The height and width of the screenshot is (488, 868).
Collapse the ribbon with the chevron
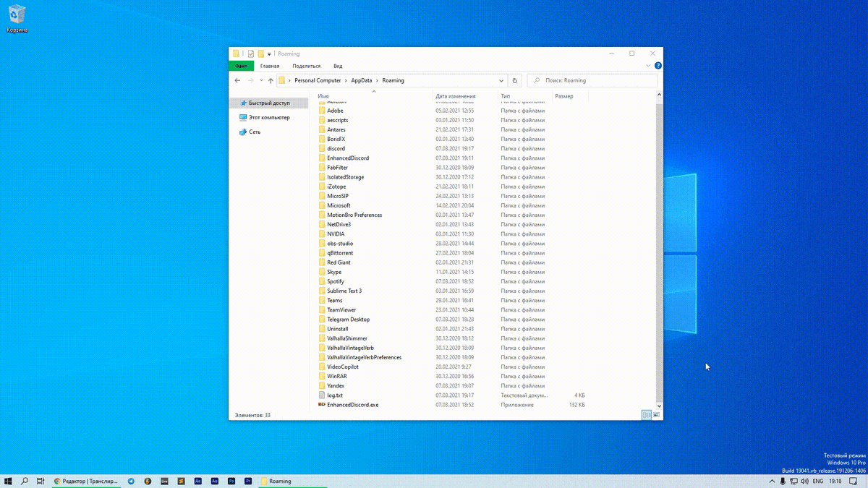(x=648, y=65)
